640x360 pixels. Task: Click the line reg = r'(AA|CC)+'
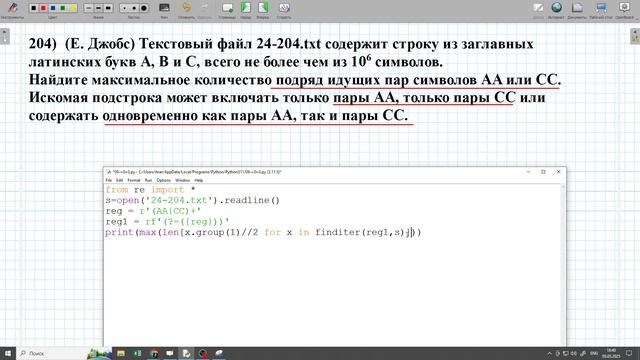click(153, 211)
